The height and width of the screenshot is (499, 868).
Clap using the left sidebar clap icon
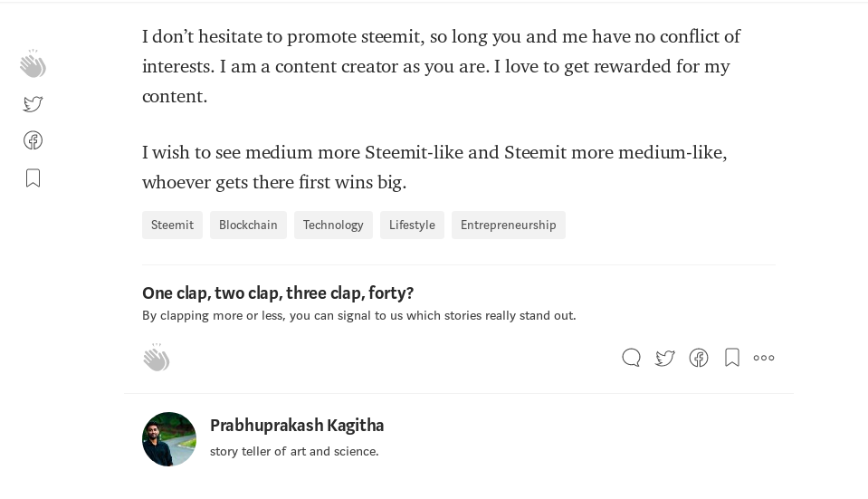pos(33,63)
